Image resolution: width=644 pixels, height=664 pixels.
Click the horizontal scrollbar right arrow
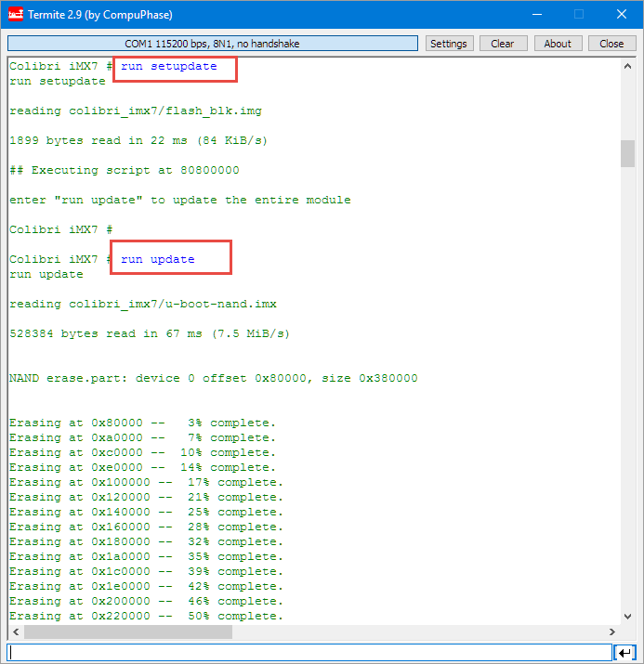612,632
